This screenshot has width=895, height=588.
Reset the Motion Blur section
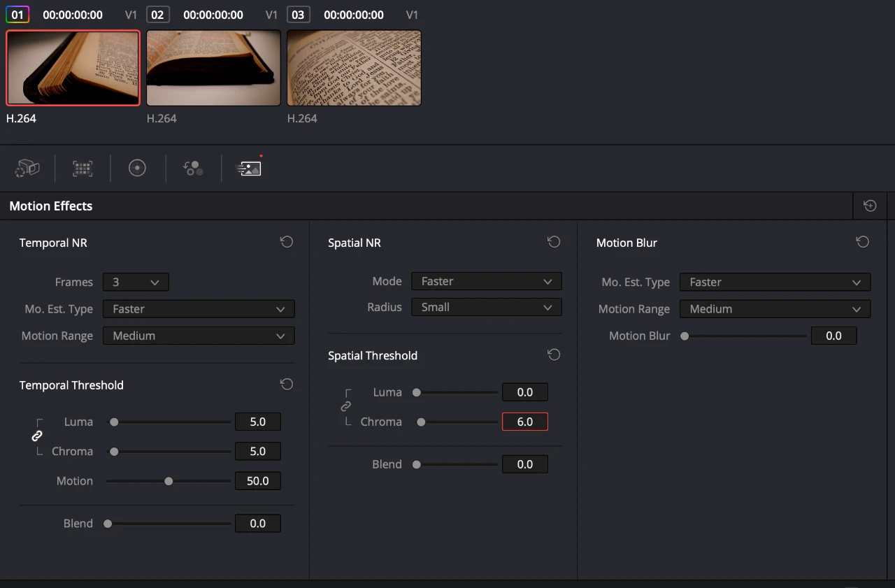(x=862, y=241)
